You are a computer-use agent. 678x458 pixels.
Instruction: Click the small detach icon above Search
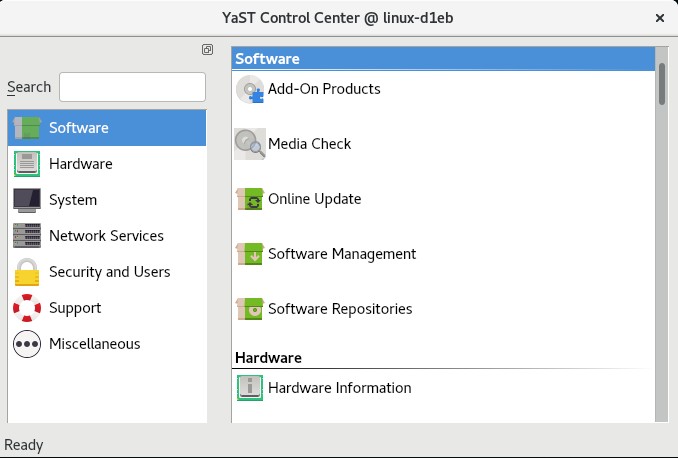coord(207,49)
